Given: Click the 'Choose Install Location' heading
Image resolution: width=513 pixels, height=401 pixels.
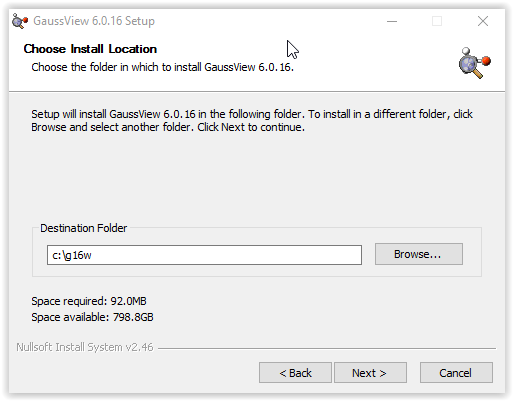Looking at the screenshot, I should click(90, 49).
